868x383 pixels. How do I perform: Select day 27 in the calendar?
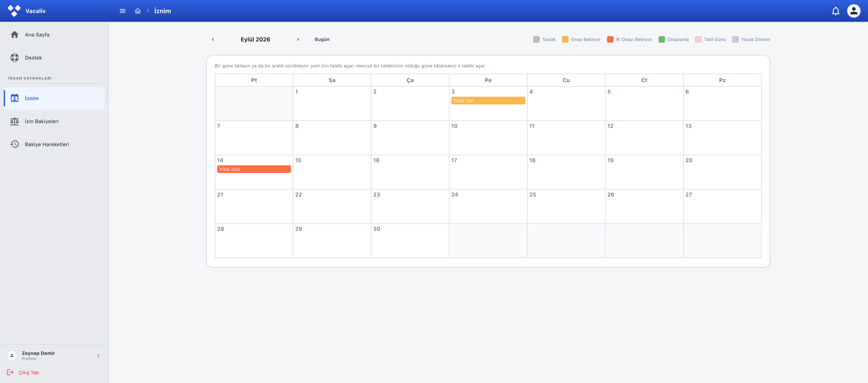722,206
